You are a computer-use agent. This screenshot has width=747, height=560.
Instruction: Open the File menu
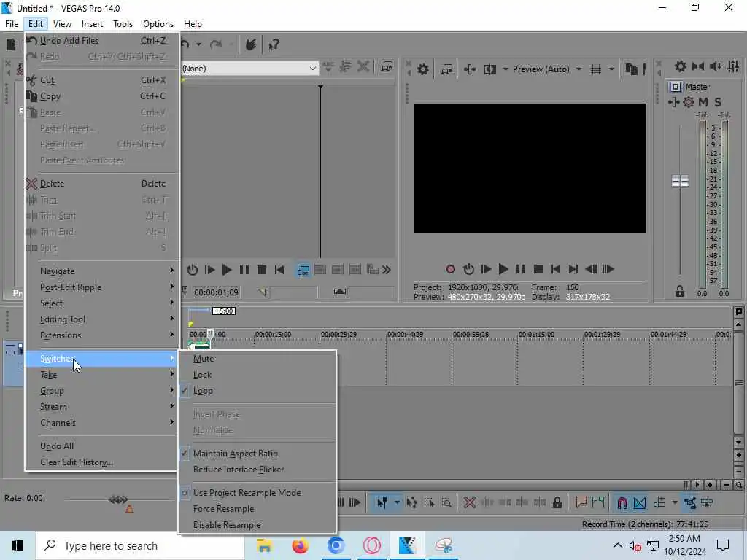pos(12,24)
